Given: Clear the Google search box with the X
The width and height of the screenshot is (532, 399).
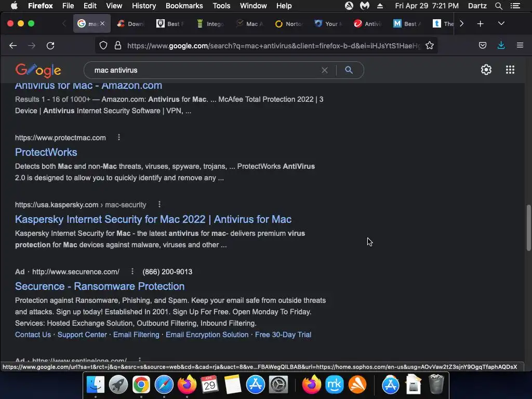Looking at the screenshot, I should point(325,70).
